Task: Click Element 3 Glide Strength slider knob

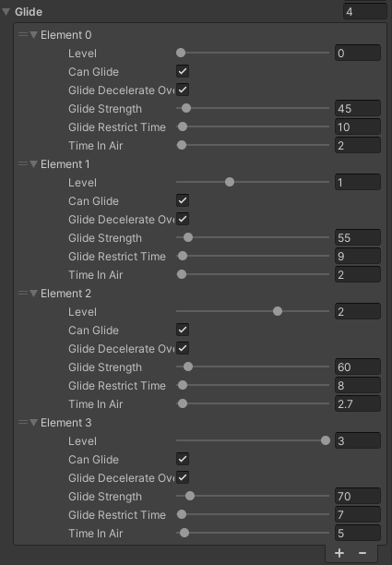Action: tap(190, 496)
